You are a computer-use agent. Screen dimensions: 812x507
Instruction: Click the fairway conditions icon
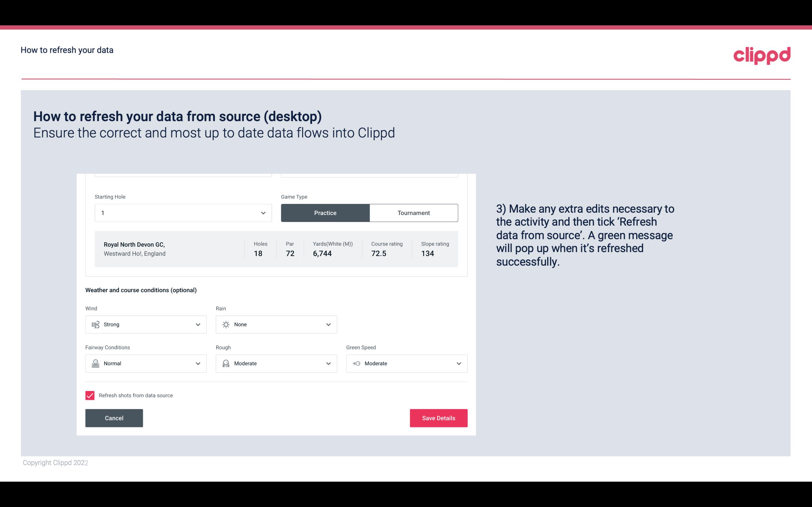point(95,363)
